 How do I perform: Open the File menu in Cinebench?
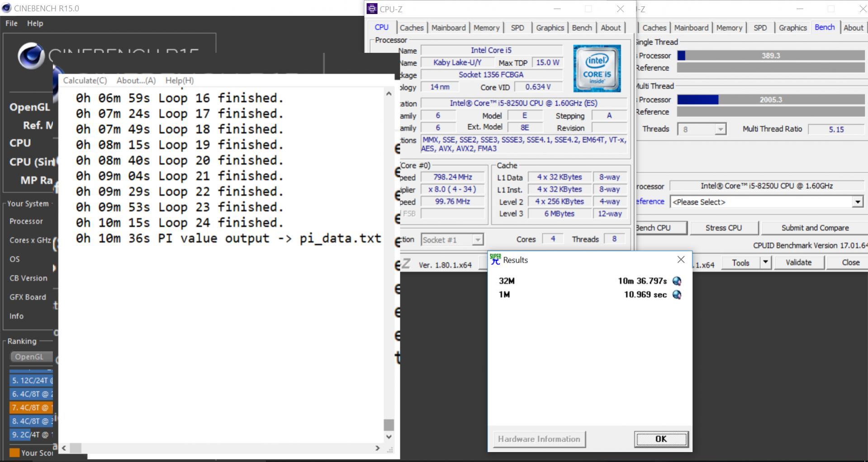[11, 23]
